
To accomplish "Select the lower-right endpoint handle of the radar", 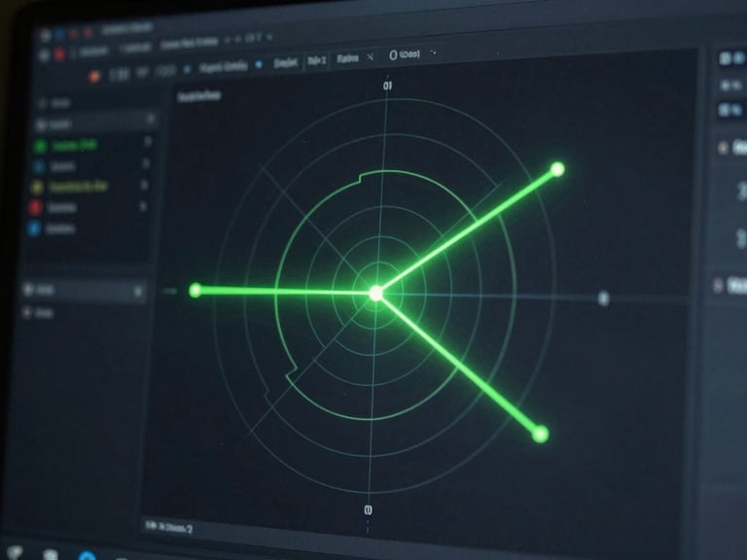I will click(x=540, y=435).
